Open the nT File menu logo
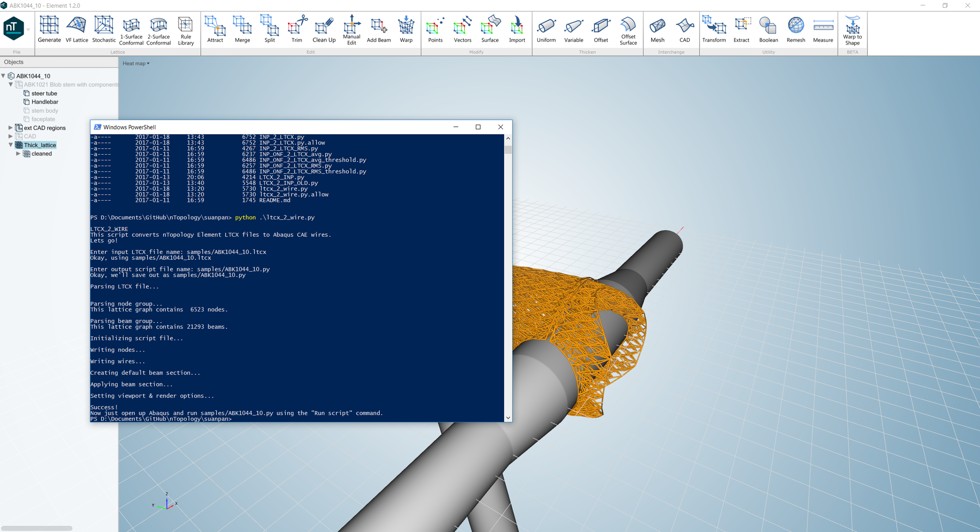Viewport: 980px width, 532px height. coord(14,28)
